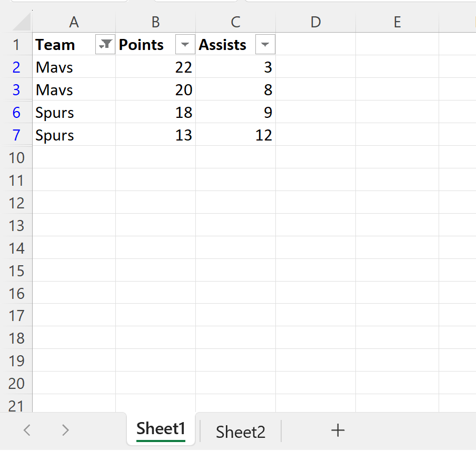Open the Points column filter dropdown
The image size is (476, 451).
click(185, 45)
